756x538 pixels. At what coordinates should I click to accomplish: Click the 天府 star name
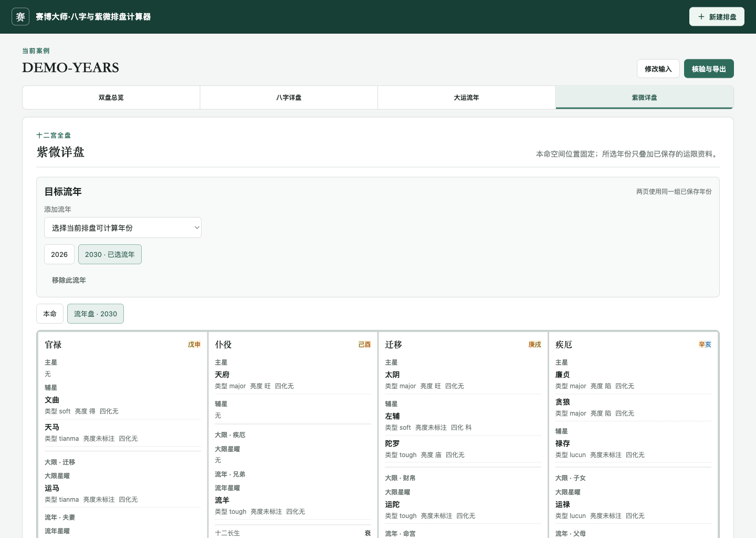point(222,375)
